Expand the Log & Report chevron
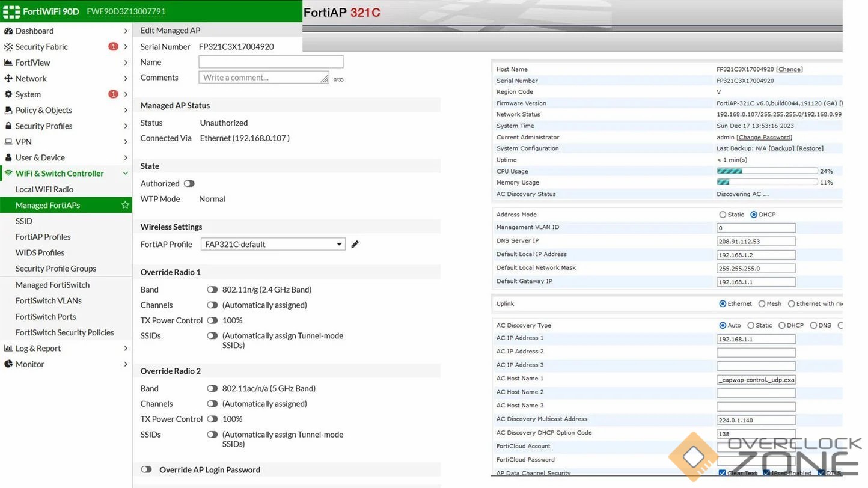Viewport: 868px width, 488px height. point(125,349)
